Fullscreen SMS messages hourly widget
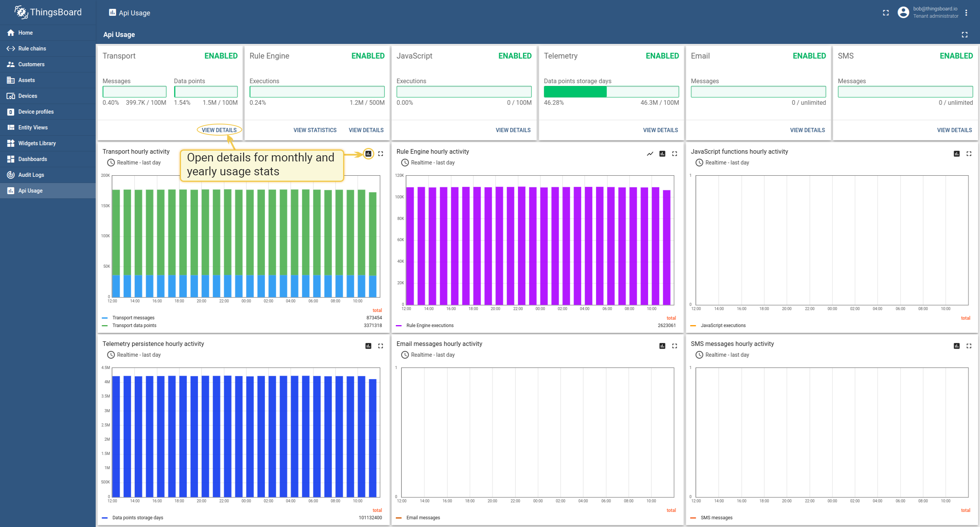This screenshot has width=980, height=527. click(969, 346)
